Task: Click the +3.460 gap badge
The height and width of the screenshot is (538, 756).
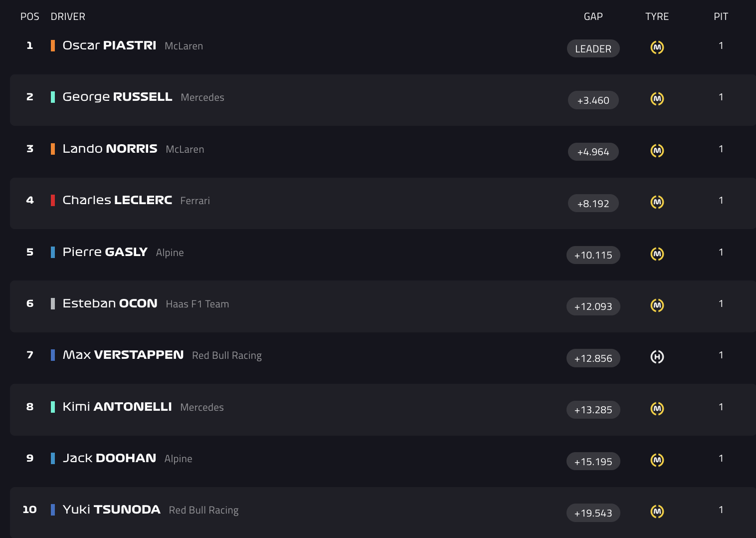Action: click(593, 100)
